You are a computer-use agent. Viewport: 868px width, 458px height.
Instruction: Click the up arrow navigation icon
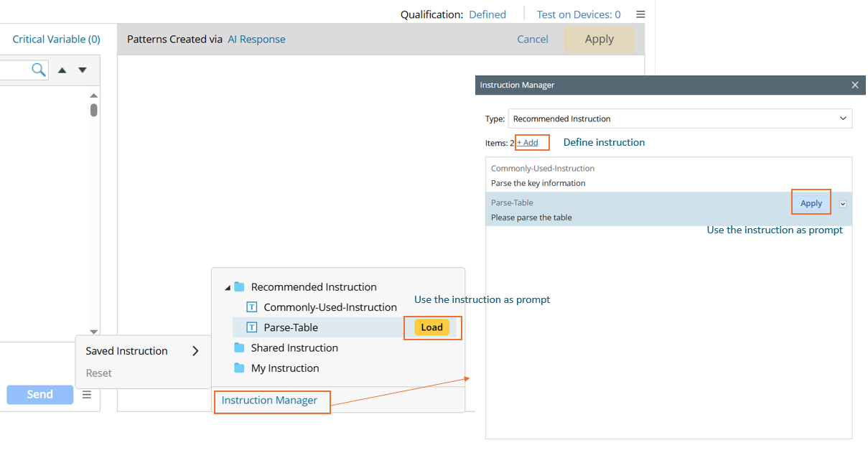[x=62, y=70]
